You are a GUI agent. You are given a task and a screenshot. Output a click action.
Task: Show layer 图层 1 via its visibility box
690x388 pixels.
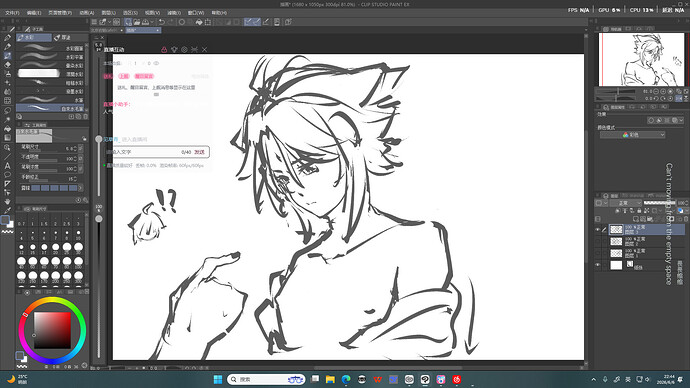pyautogui.click(x=598, y=253)
